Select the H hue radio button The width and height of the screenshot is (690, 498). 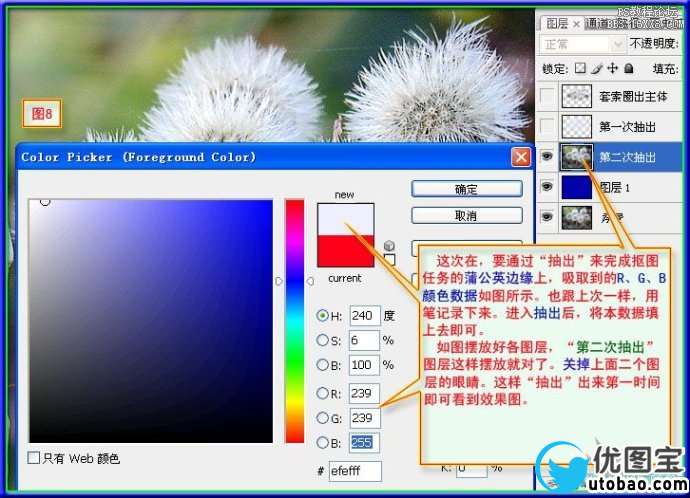(323, 315)
